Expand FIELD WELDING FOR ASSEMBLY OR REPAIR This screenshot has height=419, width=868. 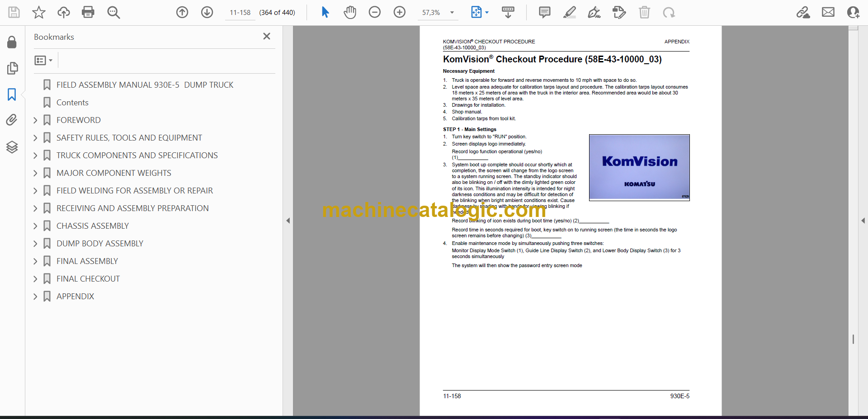tap(35, 191)
